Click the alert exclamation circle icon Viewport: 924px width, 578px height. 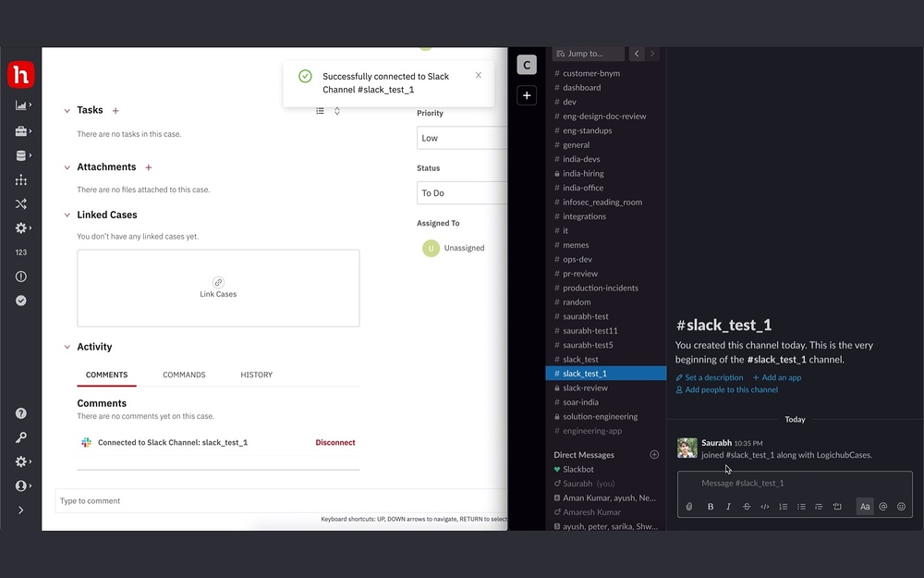[21, 277]
